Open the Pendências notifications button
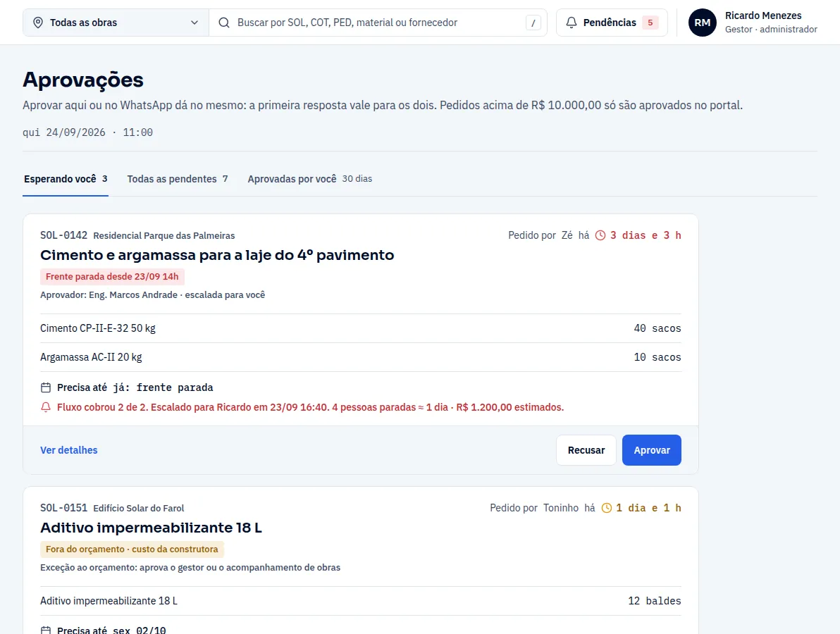Screen dimensions: 840x634 click(612, 23)
